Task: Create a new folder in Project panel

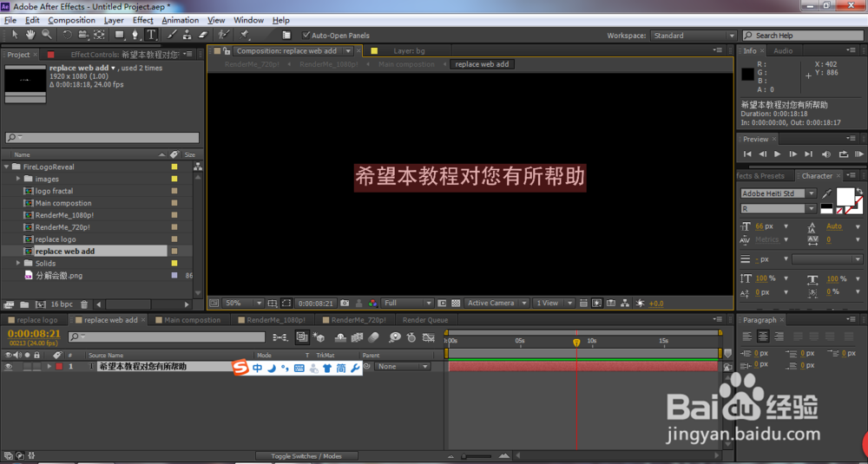Action: pos(24,304)
